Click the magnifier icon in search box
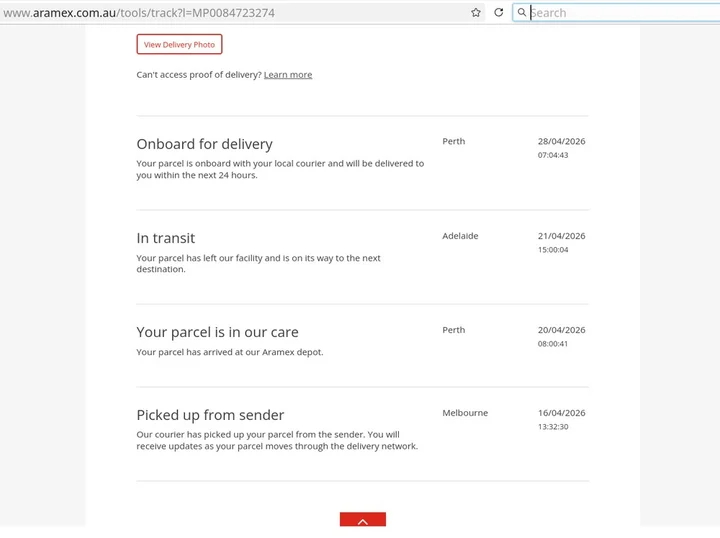Image resolution: width=720 pixels, height=538 pixels. (x=522, y=12)
